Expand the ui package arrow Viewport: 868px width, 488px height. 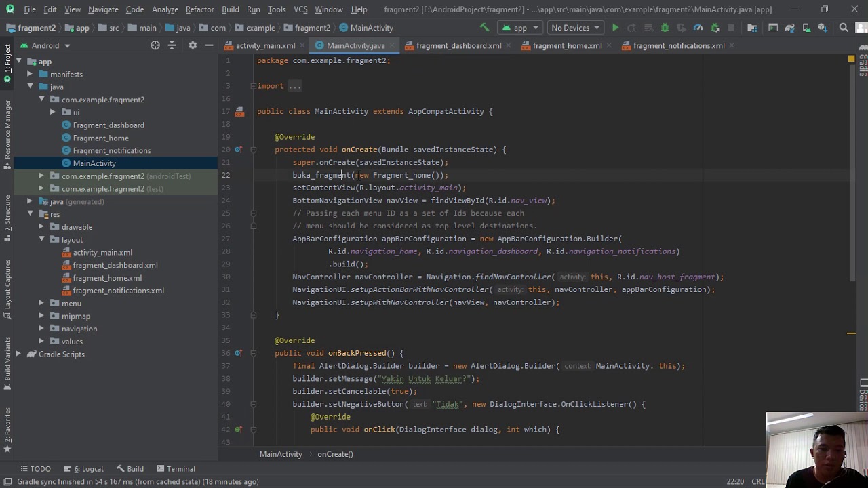coord(53,113)
